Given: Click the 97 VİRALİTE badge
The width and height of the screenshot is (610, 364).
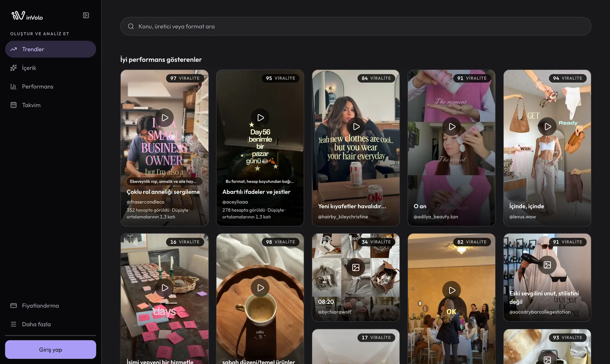Looking at the screenshot, I should pos(185,78).
